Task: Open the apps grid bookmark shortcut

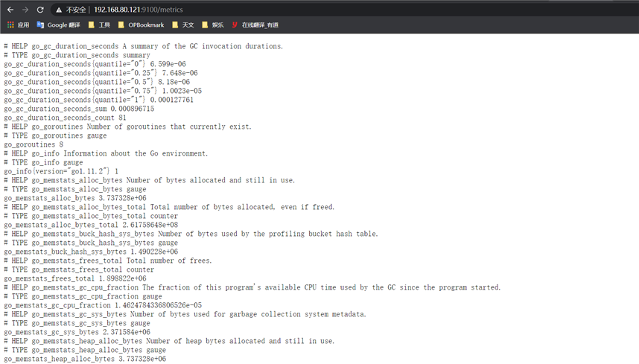Action: 18,25
